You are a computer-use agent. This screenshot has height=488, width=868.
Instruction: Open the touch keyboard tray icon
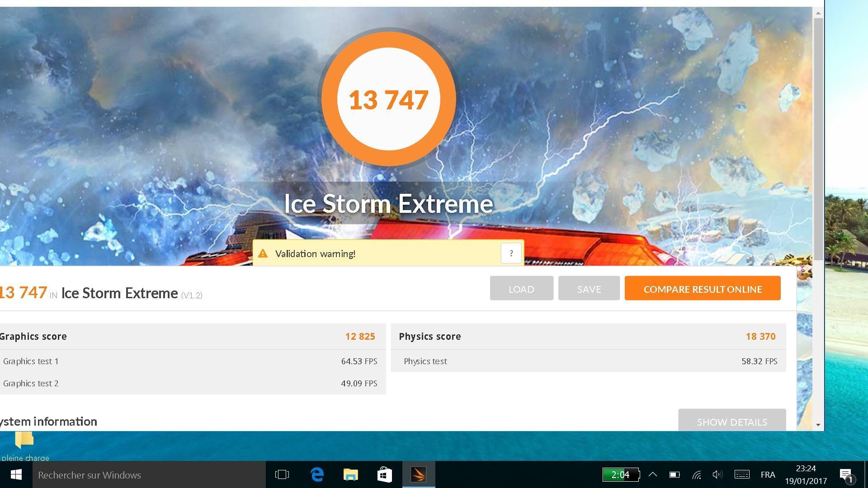coord(741,474)
